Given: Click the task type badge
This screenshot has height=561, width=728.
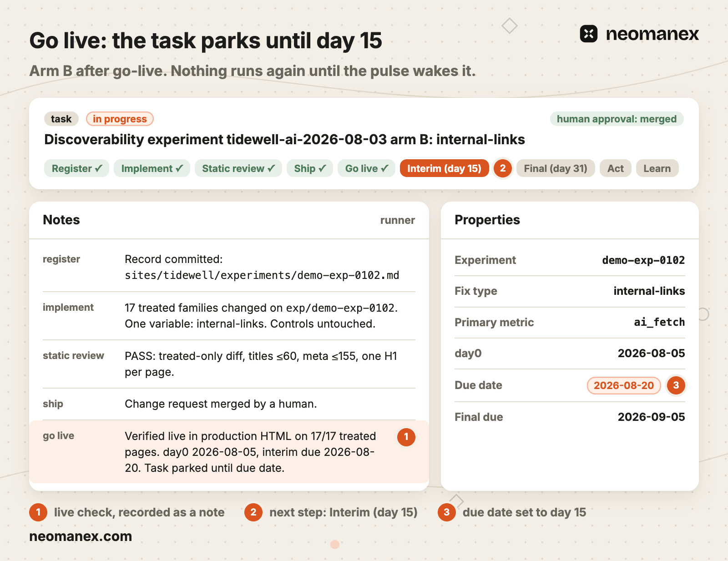Looking at the screenshot, I should coord(61,119).
